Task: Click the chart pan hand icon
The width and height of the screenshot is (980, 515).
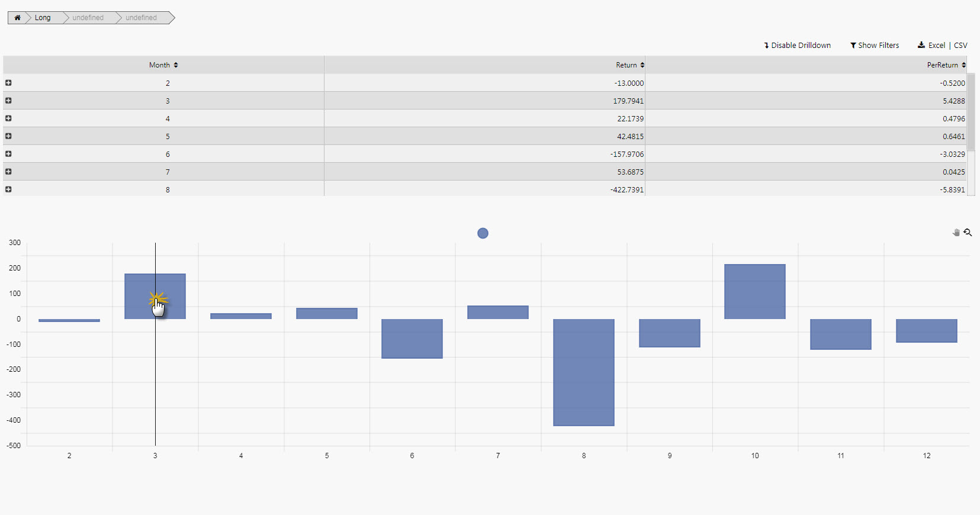Action: 956,233
